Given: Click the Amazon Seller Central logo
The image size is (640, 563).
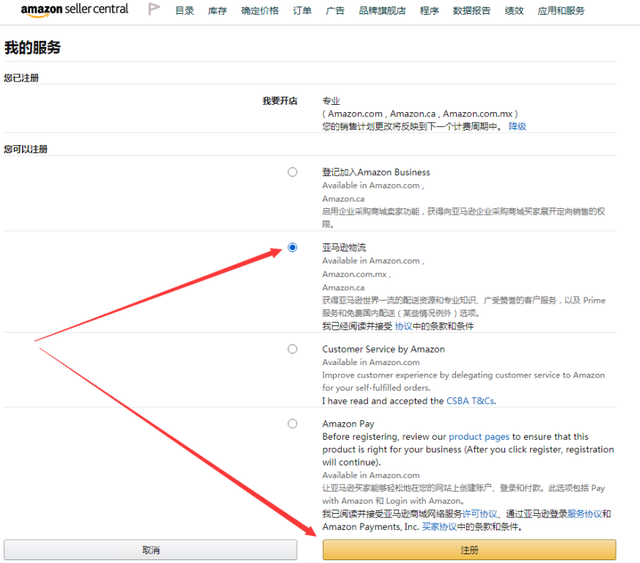Looking at the screenshot, I should click(x=74, y=10).
